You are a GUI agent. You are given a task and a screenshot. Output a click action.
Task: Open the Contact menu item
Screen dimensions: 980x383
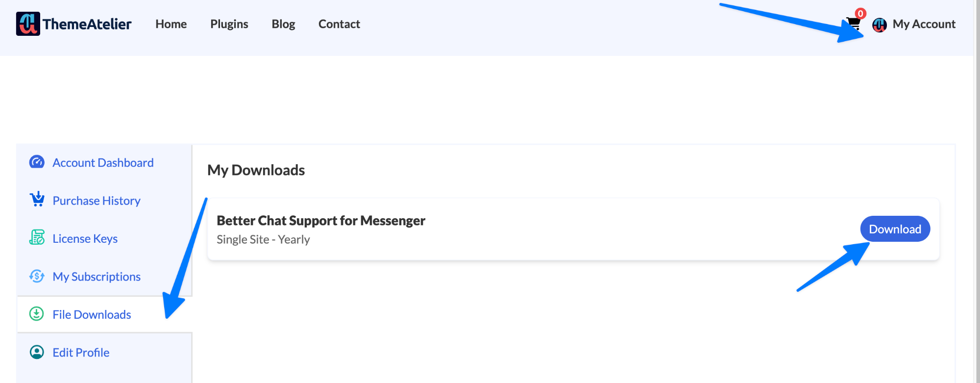coord(339,24)
